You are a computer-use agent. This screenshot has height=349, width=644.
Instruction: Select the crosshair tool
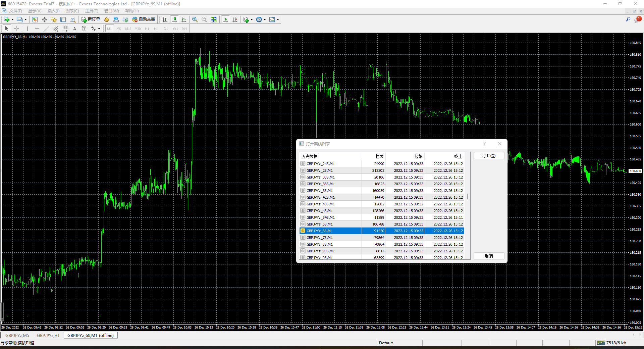[x=16, y=29]
